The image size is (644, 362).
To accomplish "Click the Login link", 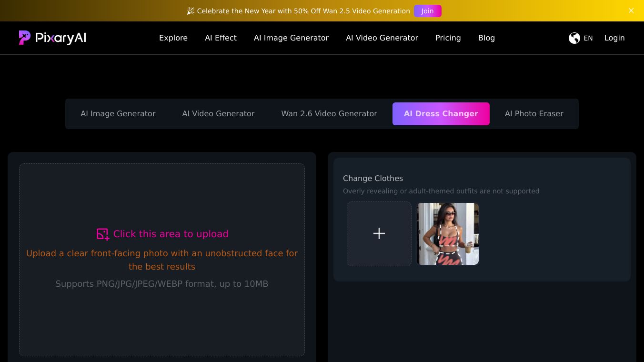I will [614, 38].
